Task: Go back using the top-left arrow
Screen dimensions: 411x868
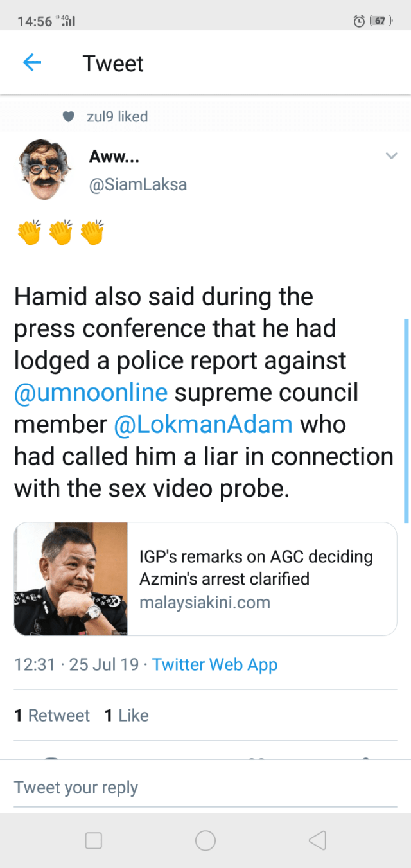Action: [x=32, y=62]
